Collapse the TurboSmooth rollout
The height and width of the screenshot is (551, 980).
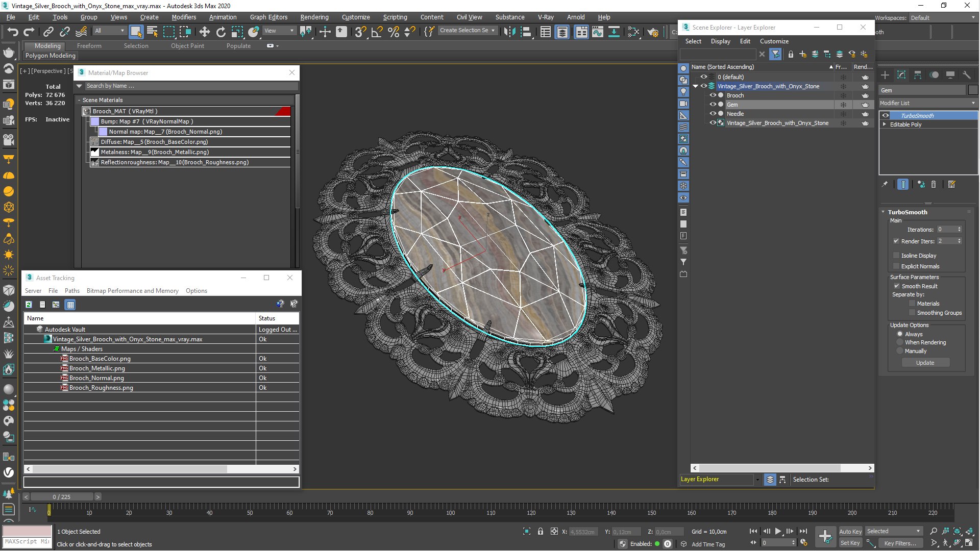(x=884, y=212)
